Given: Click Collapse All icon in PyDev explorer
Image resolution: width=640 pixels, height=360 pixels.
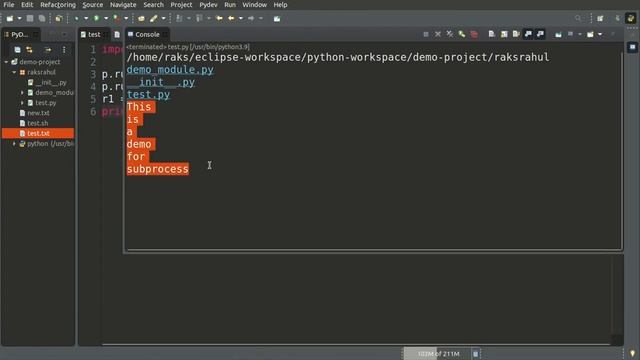Looking at the screenshot, I should click(17, 50).
